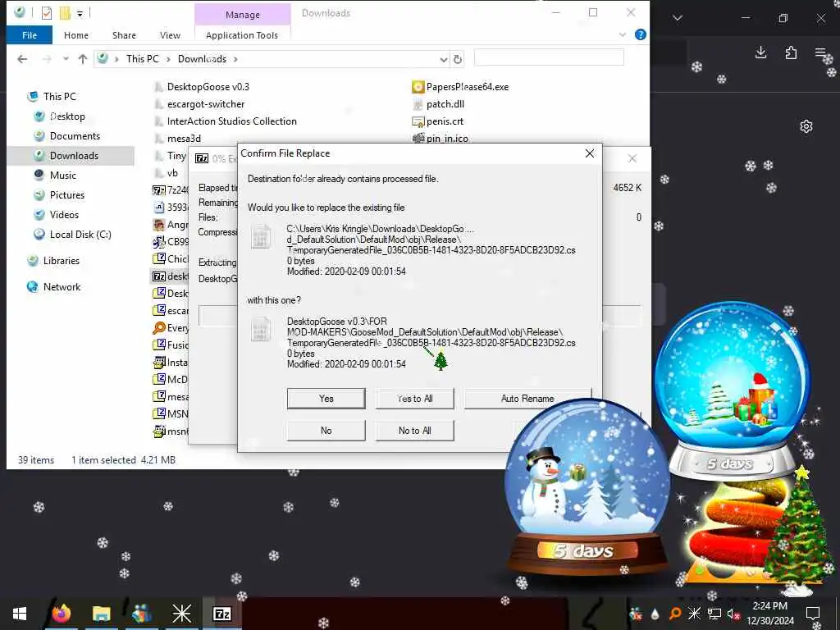
Task: Select the escargot-switcher folder
Action: pyautogui.click(x=206, y=104)
